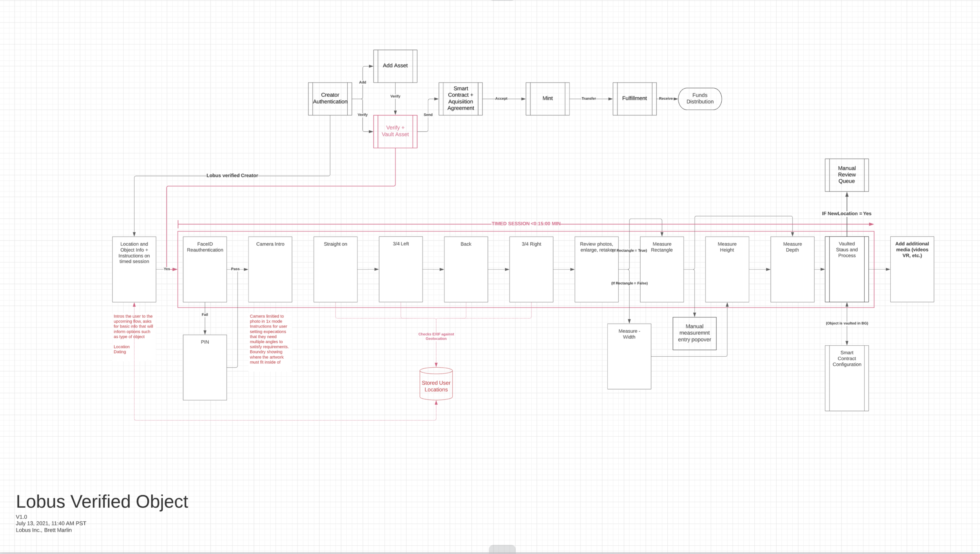Select the Measure Height box
Image resolution: width=980 pixels, height=554 pixels.
pos(727,269)
